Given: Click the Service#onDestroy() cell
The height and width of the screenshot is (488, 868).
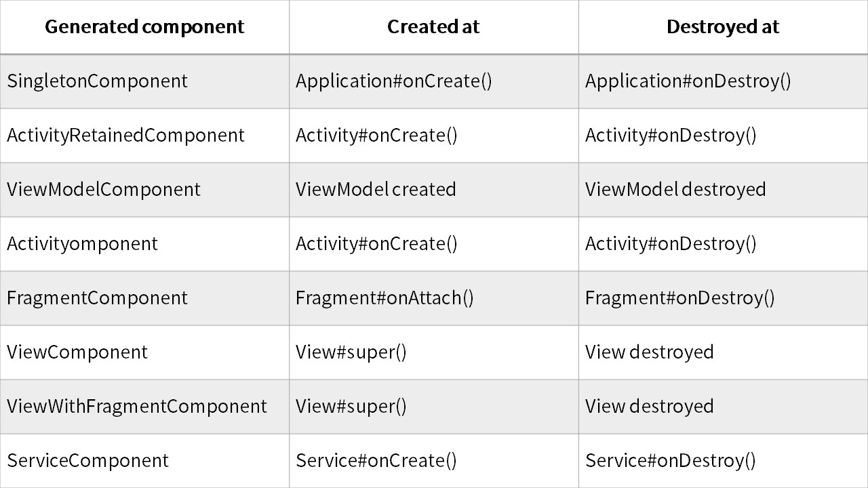Looking at the screenshot, I should 671,461.
